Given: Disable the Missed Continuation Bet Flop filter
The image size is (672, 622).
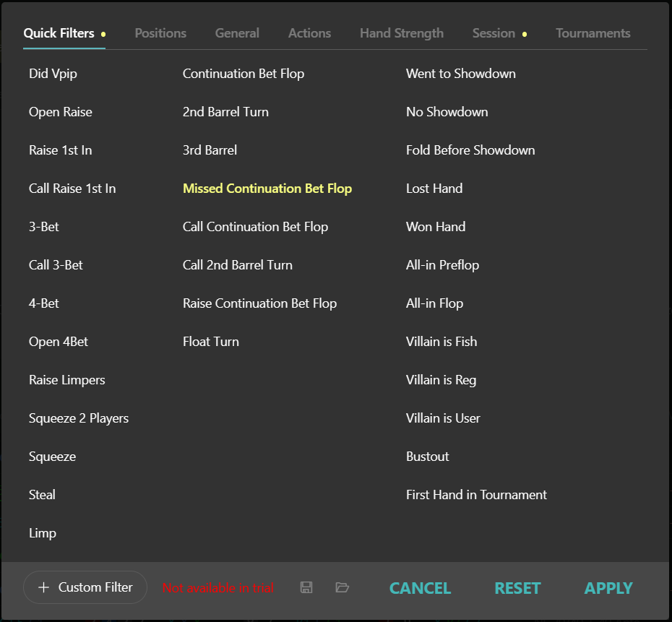Looking at the screenshot, I should click(267, 189).
